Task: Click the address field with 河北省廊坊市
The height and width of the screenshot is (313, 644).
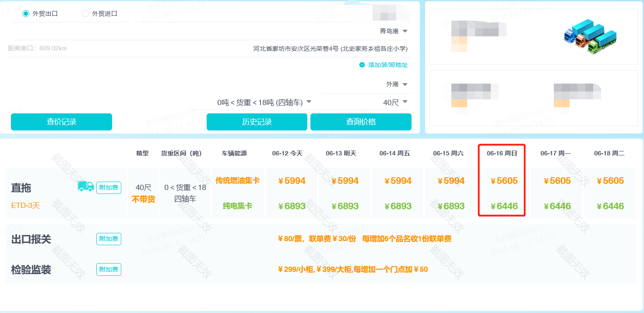Action: (x=330, y=49)
